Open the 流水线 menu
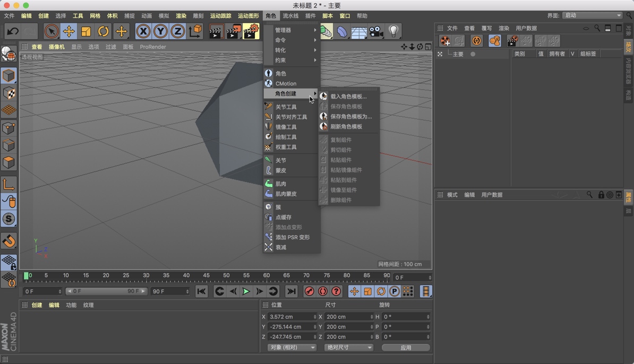This screenshot has width=634, height=364. coord(290,16)
